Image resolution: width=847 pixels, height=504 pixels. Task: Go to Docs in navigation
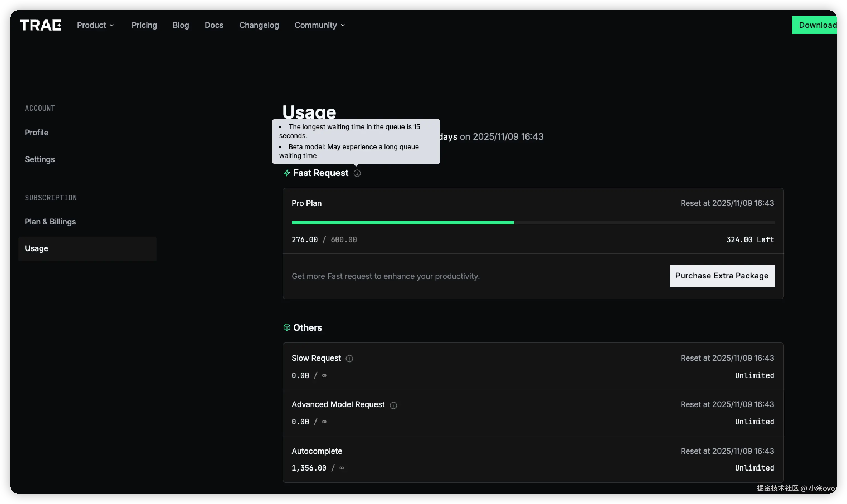[x=214, y=25]
